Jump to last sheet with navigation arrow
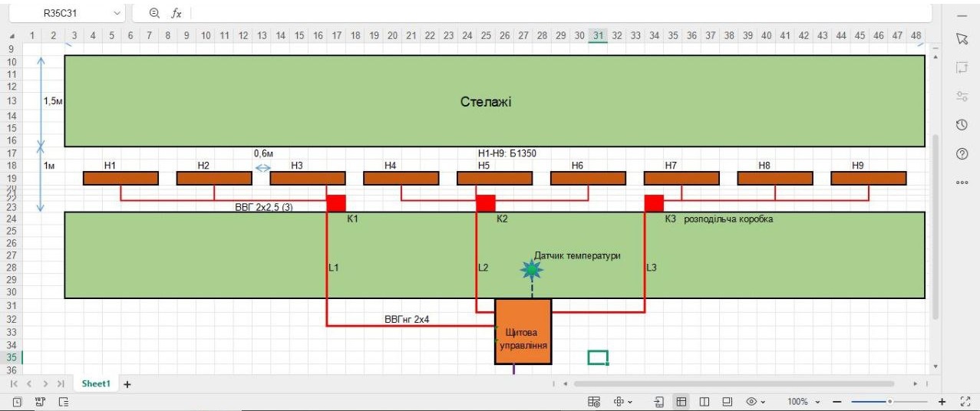Viewport: 980px width, 411px height. pyautogui.click(x=60, y=383)
